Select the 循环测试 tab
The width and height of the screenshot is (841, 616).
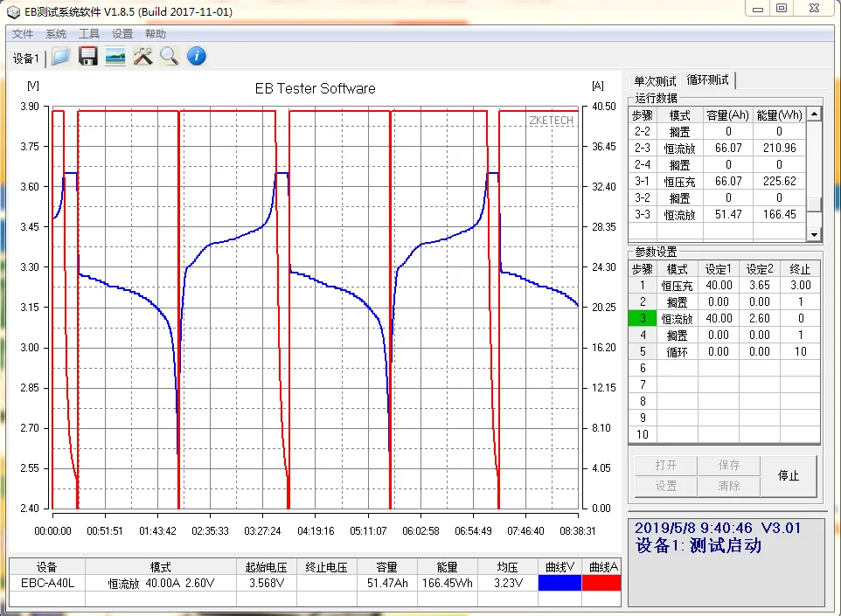coord(708,80)
